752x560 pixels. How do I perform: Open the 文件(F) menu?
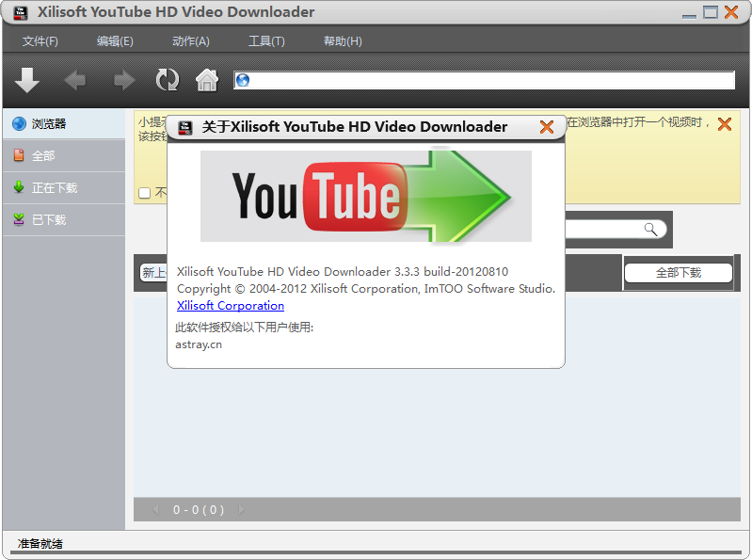pos(40,41)
